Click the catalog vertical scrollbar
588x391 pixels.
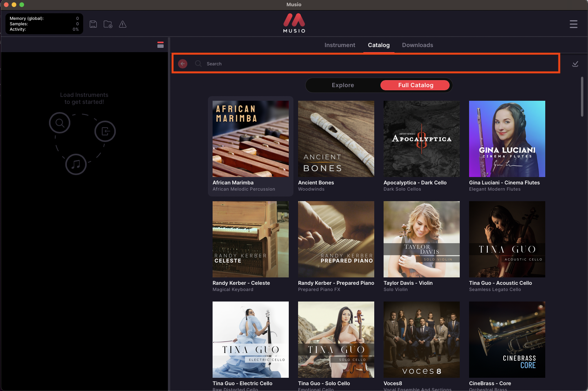click(x=582, y=96)
